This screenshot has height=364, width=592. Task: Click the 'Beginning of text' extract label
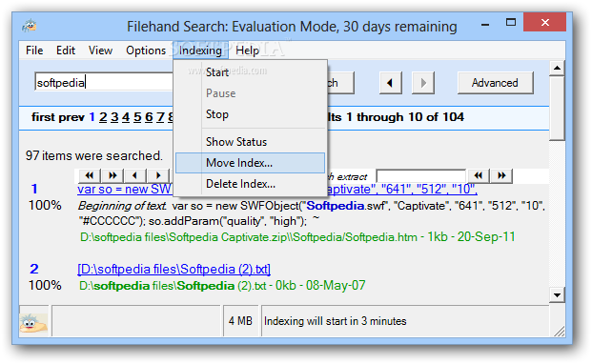click(x=122, y=206)
